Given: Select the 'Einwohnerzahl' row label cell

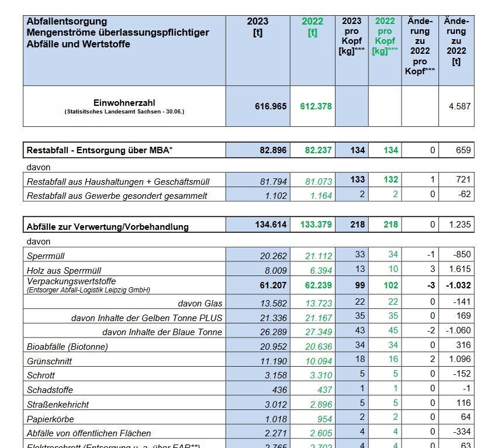Looking at the screenshot, I should [x=124, y=106].
